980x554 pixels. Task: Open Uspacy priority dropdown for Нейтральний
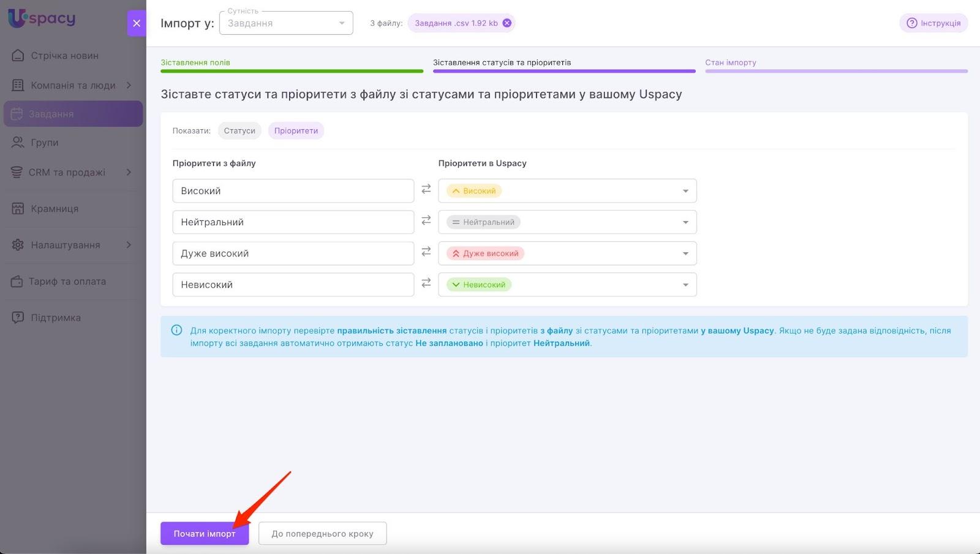567,222
